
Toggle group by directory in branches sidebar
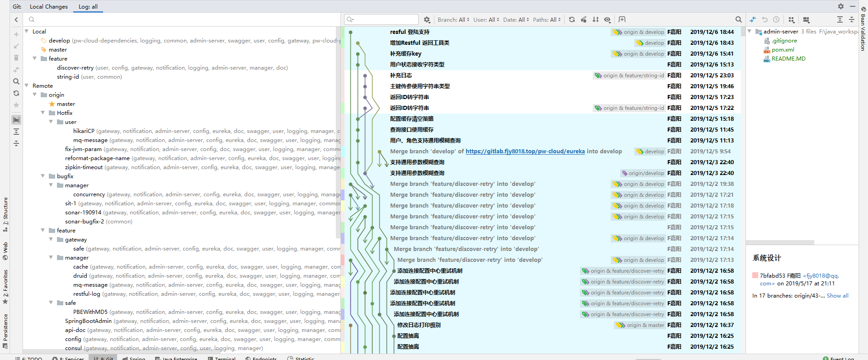tap(16, 120)
